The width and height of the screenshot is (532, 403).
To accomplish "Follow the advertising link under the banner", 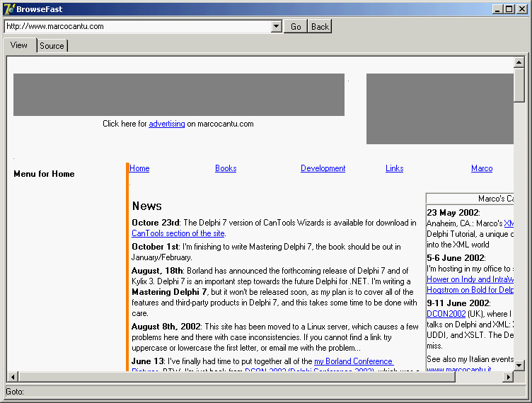I will [x=166, y=124].
